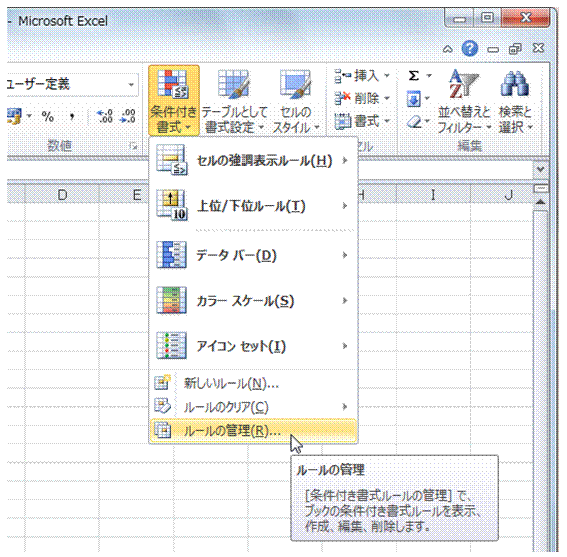Minimize the Microsoft Excel application window
The width and height of the screenshot is (567, 557).
click(460, 18)
